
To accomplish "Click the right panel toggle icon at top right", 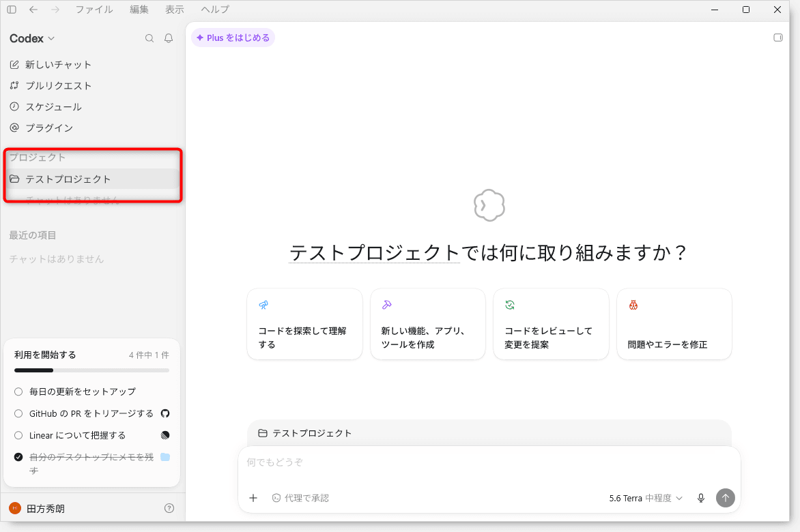I will pos(778,38).
